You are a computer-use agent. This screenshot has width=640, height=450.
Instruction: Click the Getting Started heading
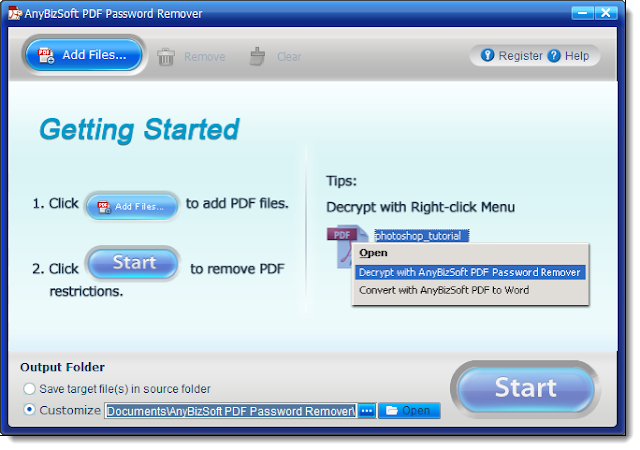click(139, 129)
